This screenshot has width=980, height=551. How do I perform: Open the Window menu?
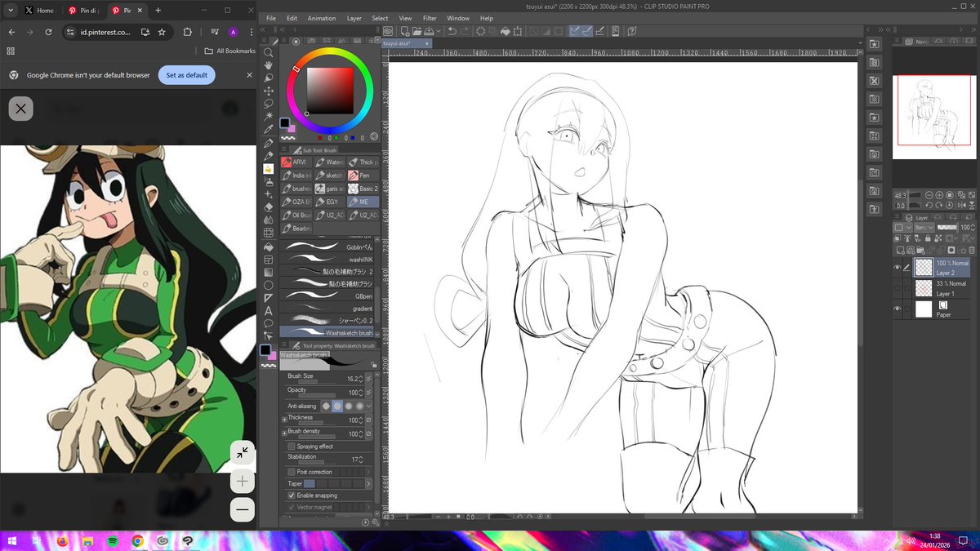[x=458, y=18]
